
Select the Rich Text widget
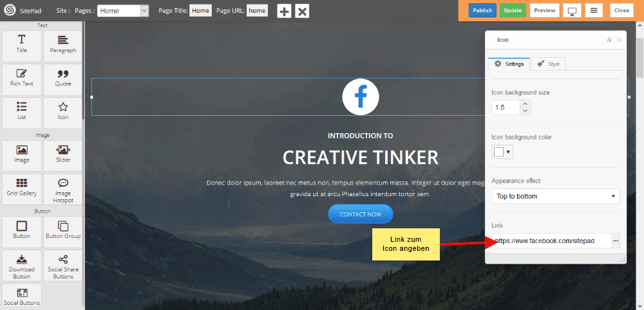click(22, 79)
